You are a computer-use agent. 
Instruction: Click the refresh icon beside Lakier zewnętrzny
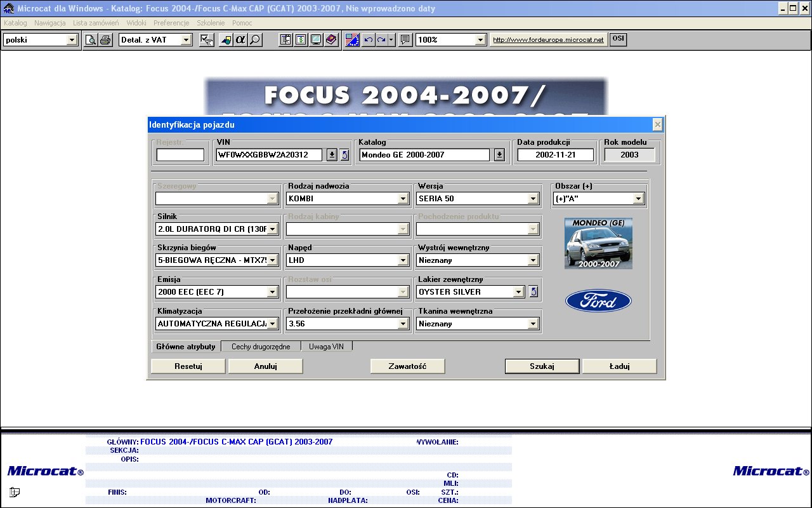(534, 291)
